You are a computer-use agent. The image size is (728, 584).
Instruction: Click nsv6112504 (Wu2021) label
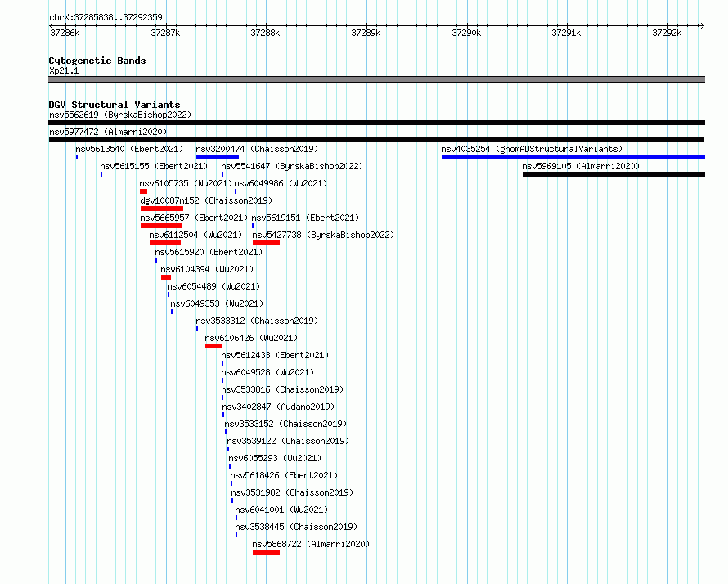[x=195, y=235]
